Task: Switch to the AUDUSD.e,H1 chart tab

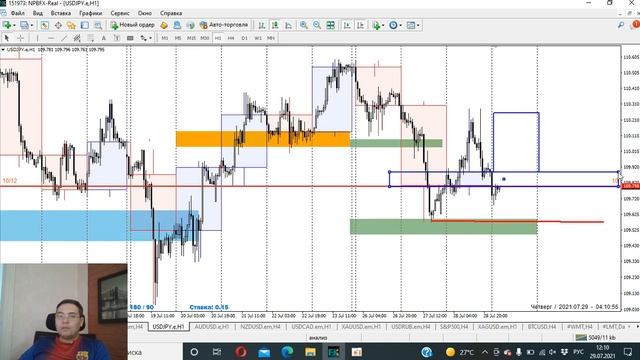Action: click(212, 327)
